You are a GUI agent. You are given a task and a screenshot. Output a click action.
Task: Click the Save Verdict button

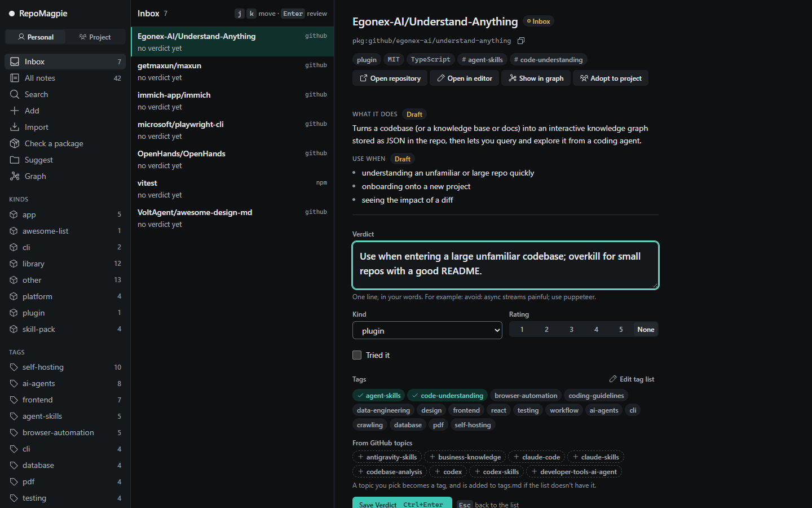point(402,503)
